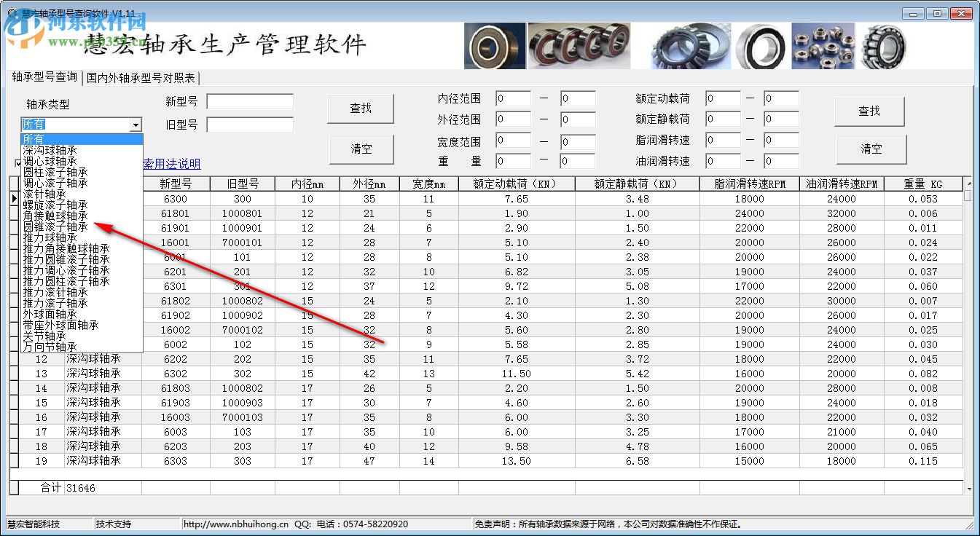This screenshot has height=536, width=980.
Task: Click the single sealed bearing photo in the banner
Action: tap(494, 44)
